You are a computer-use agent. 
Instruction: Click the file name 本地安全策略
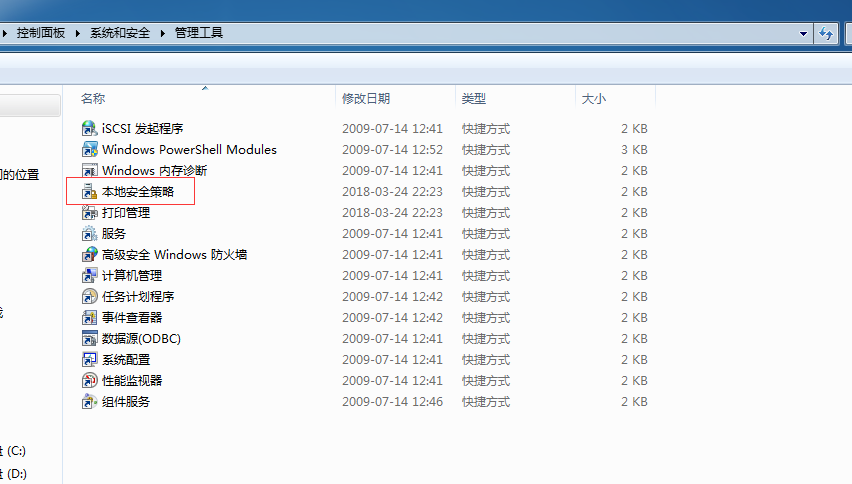tap(138, 192)
